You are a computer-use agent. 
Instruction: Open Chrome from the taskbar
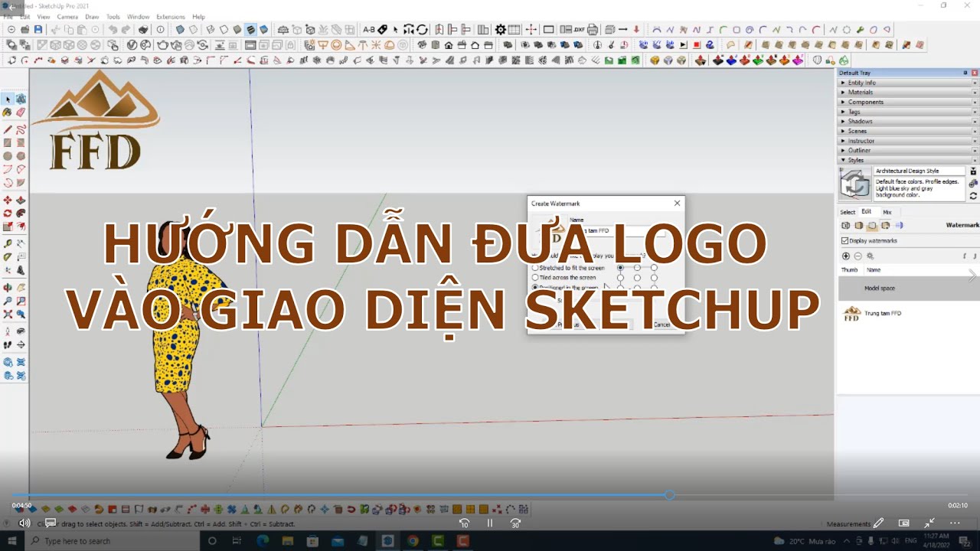pos(413,540)
